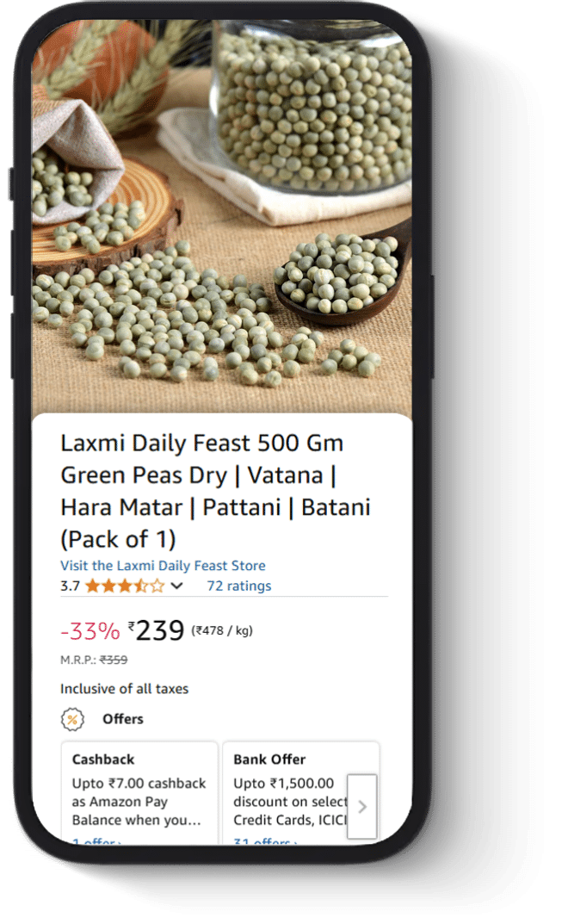Click the Amazon Pay cashback description
568x924 pixels.
tap(139, 802)
